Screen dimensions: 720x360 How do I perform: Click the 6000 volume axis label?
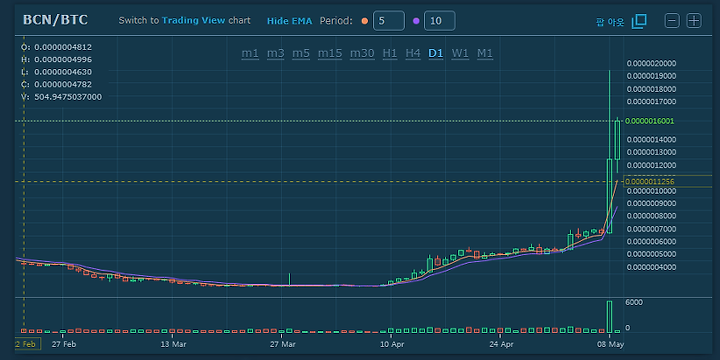point(634,302)
